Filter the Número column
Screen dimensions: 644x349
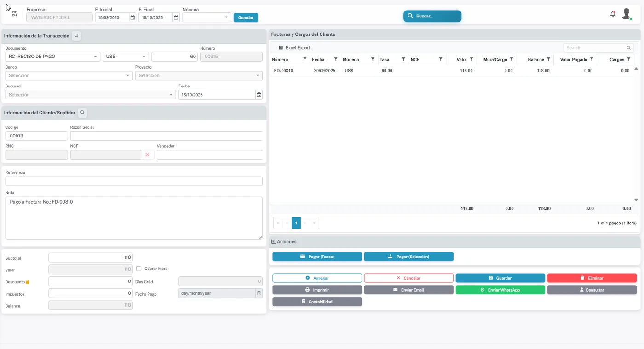pos(305,60)
